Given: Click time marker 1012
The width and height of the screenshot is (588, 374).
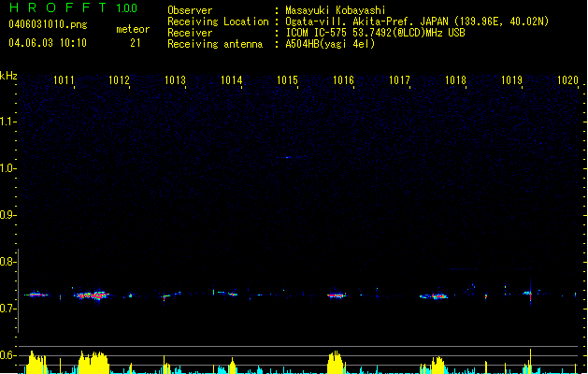Looking at the screenshot, I should (119, 80).
